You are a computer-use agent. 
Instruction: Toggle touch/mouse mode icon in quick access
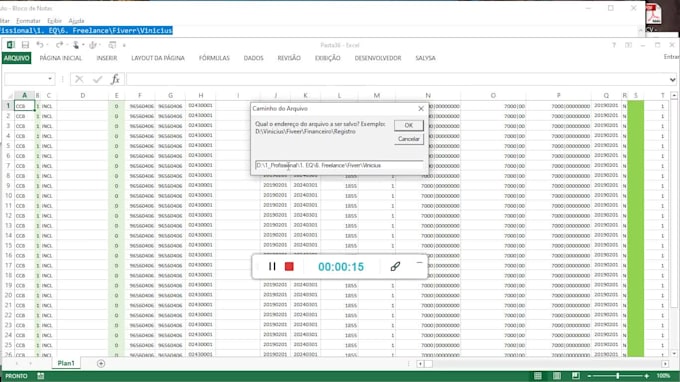point(76,45)
